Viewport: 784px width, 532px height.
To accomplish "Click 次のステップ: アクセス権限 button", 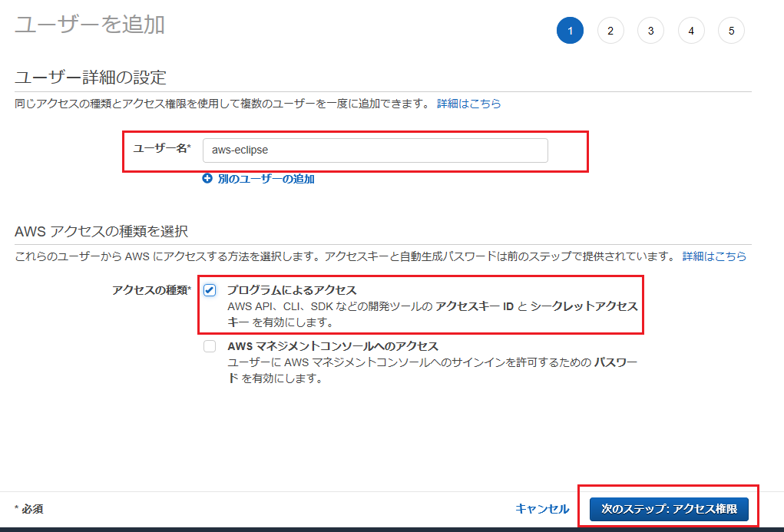I will pyautogui.click(x=669, y=509).
